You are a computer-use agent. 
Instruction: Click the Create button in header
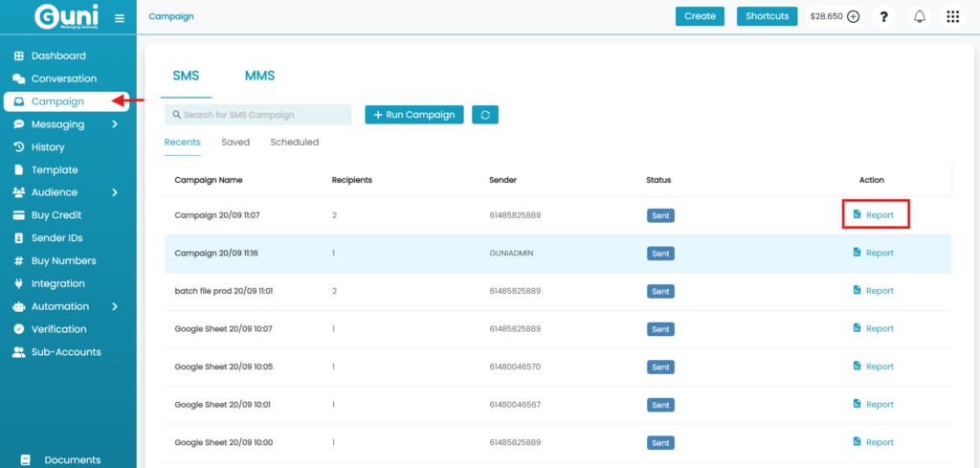point(700,16)
